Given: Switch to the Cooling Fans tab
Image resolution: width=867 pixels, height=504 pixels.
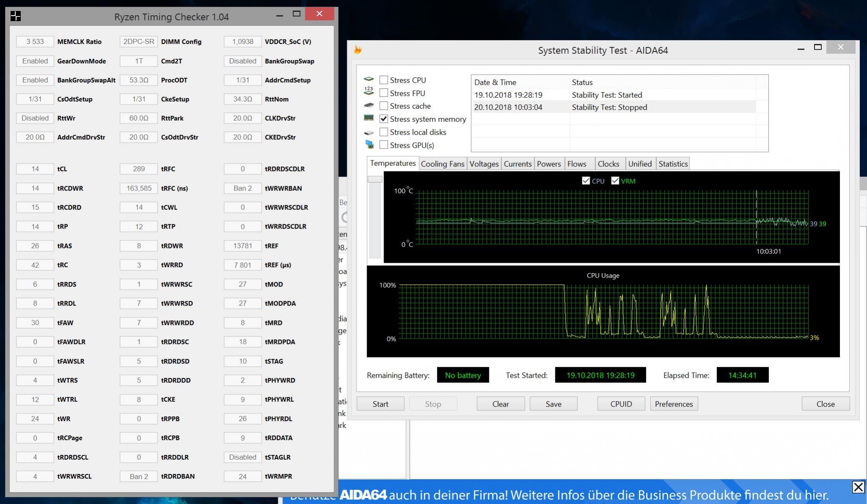Looking at the screenshot, I should [x=442, y=164].
